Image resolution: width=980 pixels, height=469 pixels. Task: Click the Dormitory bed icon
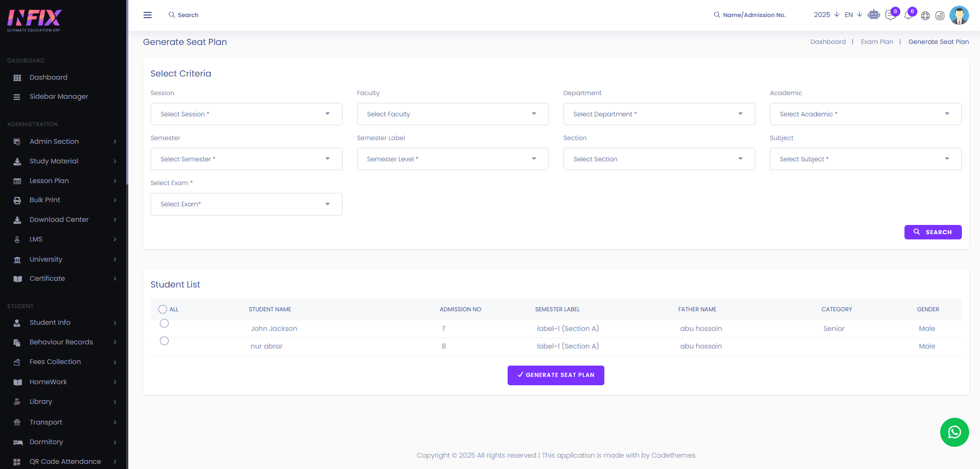tap(18, 442)
